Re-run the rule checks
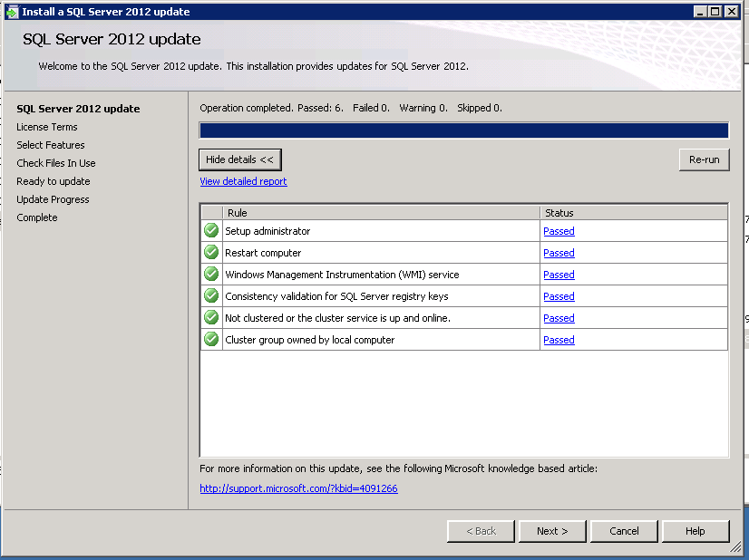Screen dimensions: 749x560 coord(704,159)
